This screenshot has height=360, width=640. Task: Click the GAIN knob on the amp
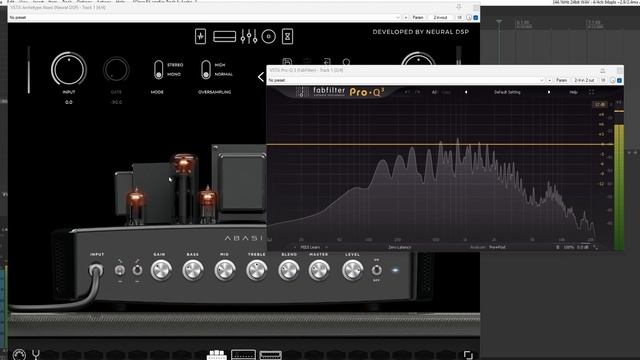161,270
